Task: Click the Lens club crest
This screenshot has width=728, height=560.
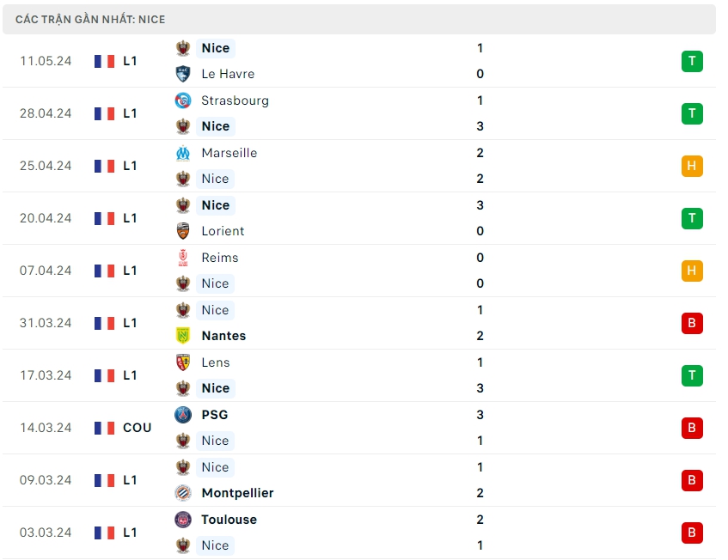Action: [183, 362]
